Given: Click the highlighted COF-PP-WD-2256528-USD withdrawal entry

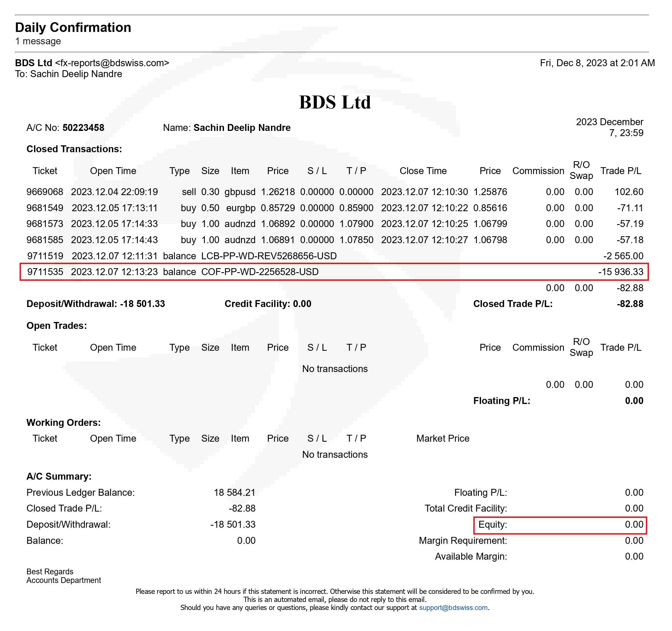Looking at the screenshot, I should pyautogui.click(x=260, y=272).
